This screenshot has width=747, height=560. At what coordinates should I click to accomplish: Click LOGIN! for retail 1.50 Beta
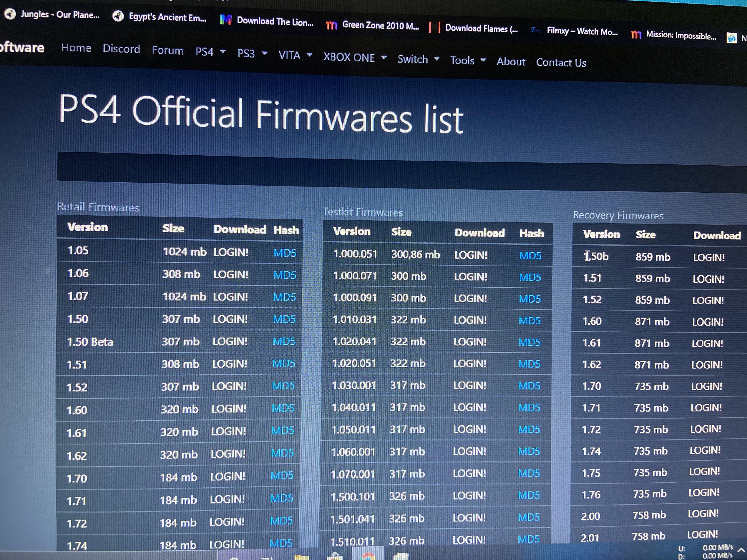[x=230, y=341]
